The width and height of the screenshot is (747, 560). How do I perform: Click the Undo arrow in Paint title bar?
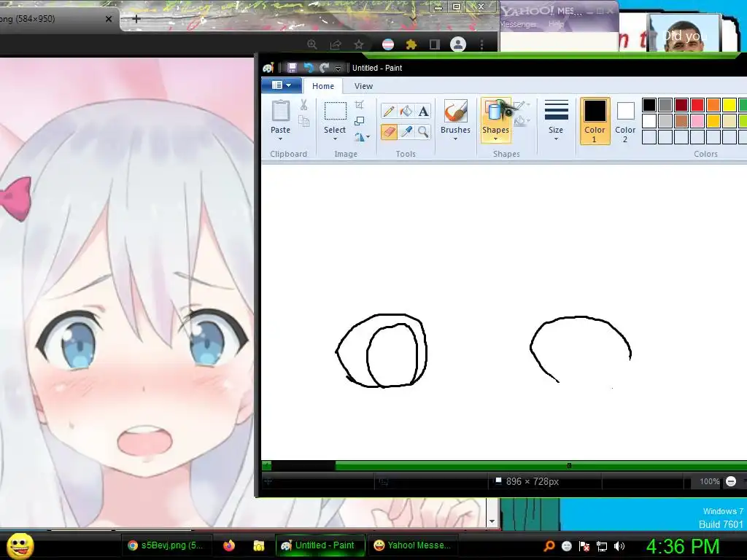click(x=309, y=68)
